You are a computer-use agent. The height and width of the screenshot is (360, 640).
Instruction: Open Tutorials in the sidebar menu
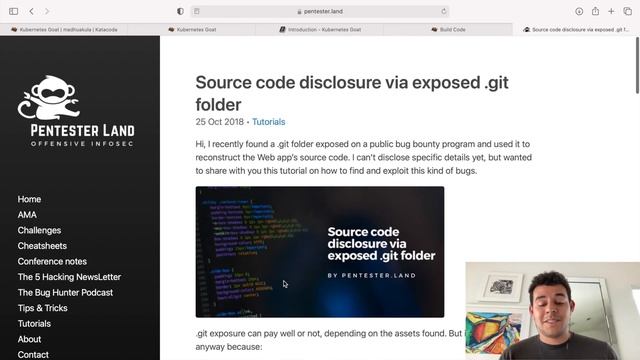pyautogui.click(x=34, y=324)
